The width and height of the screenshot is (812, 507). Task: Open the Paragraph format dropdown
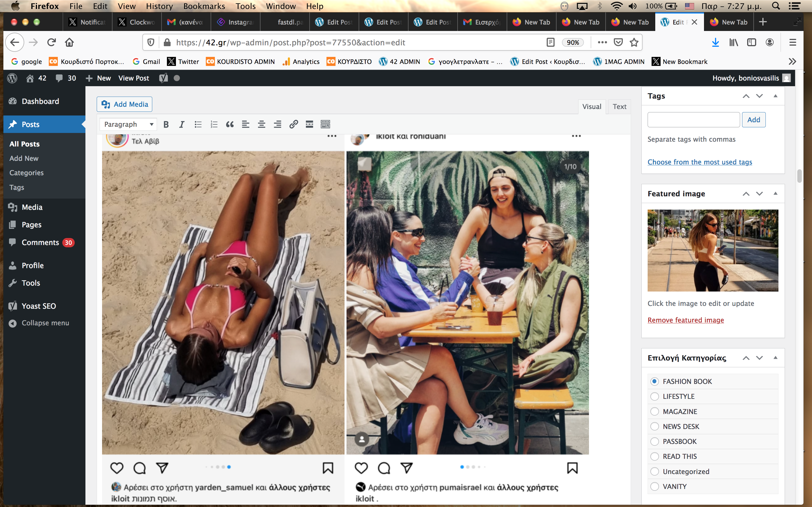click(128, 124)
